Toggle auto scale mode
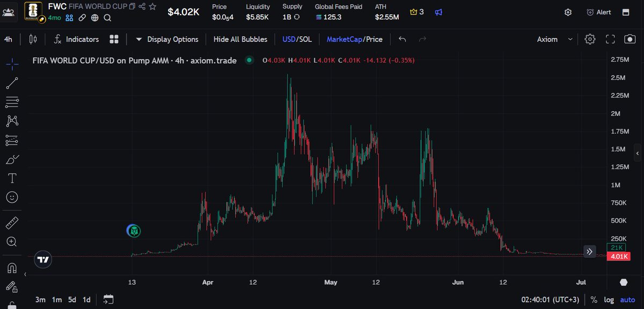Viewport: 644px width, 309px height. pyautogui.click(x=627, y=299)
